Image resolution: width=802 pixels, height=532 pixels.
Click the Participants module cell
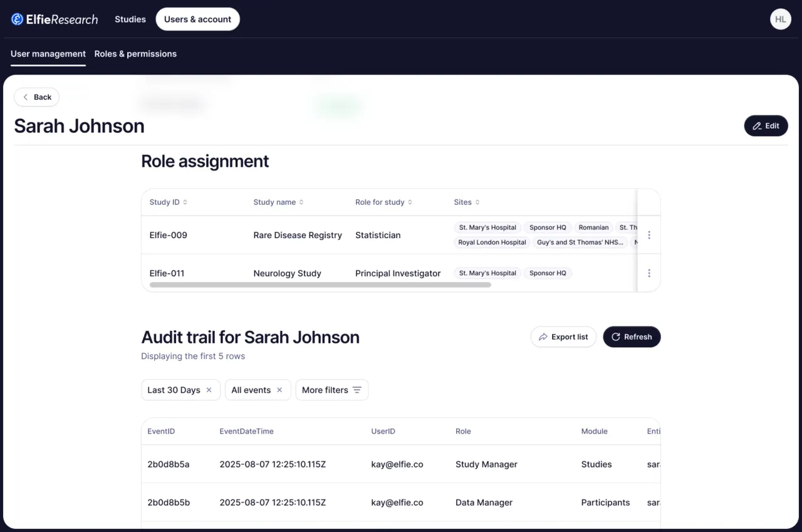[605, 503]
